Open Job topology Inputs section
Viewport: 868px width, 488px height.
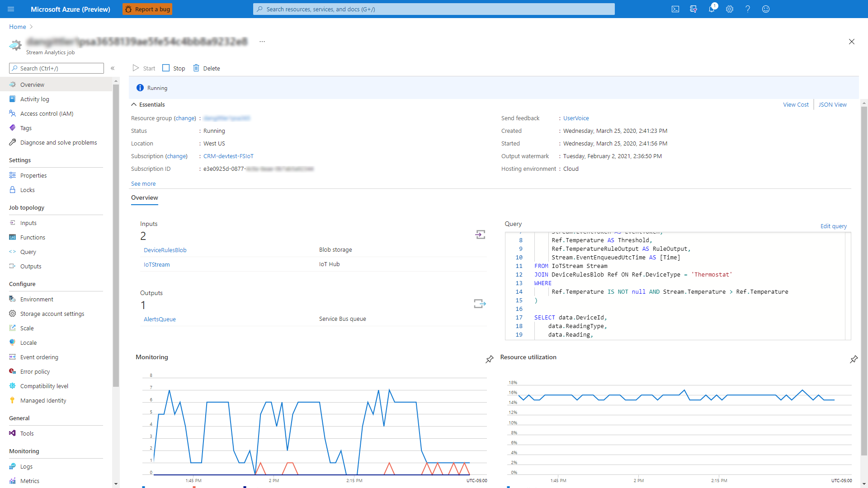pyautogui.click(x=28, y=223)
